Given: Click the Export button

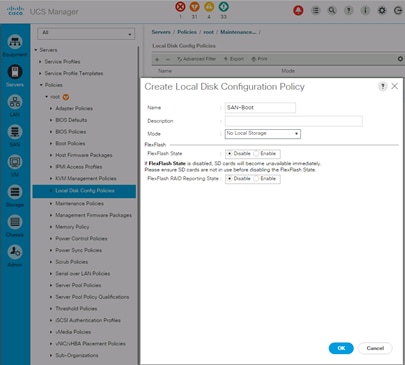Looking at the screenshot, I should click(234, 59).
